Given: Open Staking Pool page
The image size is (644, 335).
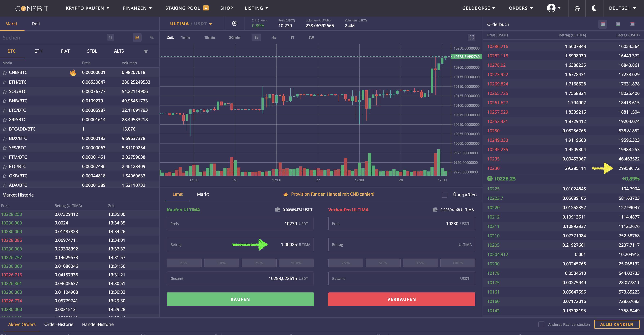Looking at the screenshot, I should [x=183, y=8].
